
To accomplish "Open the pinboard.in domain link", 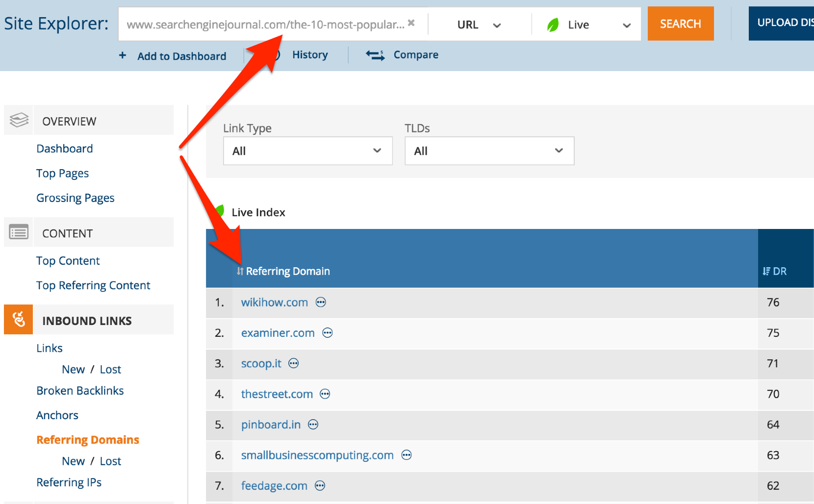I will coord(271,425).
